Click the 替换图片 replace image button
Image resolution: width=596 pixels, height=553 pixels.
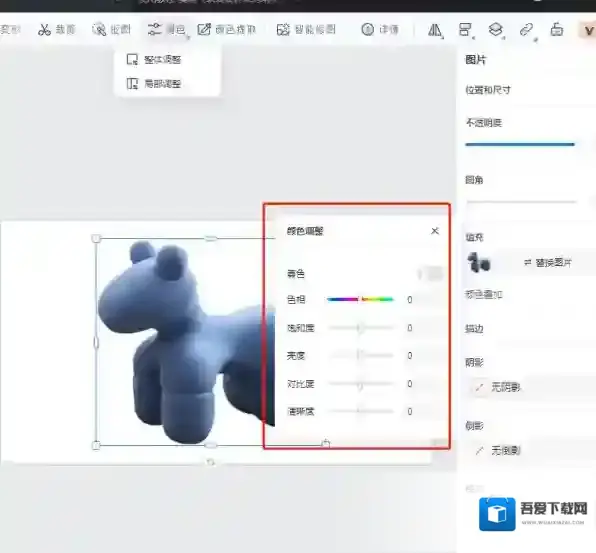tap(548, 263)
